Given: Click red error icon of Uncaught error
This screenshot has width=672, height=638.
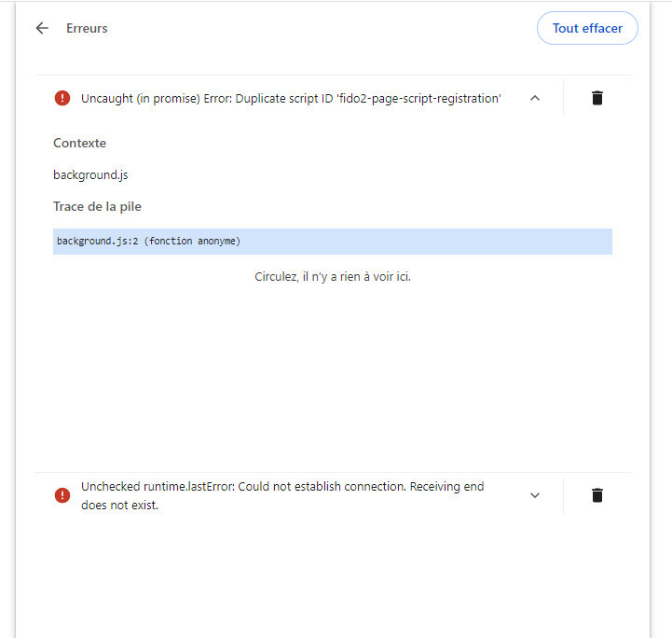Looking at the screenshot, I should click(x=62, y=98).
